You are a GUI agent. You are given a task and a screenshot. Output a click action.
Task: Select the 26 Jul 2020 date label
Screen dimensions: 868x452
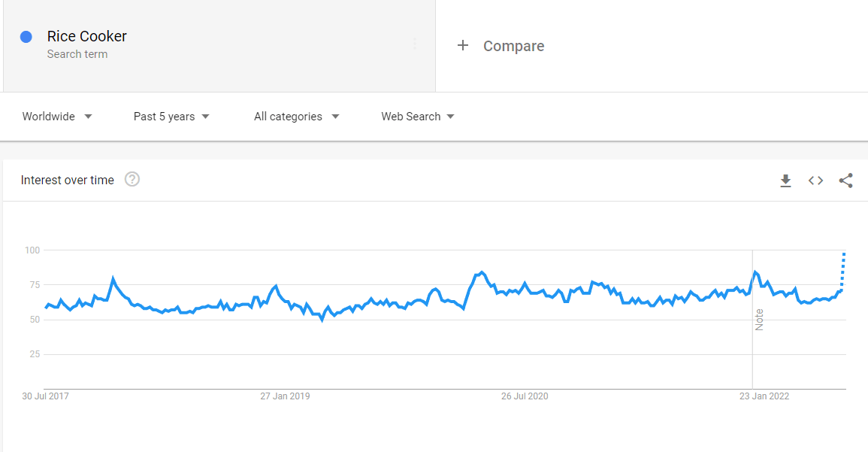tap(525, 396)
